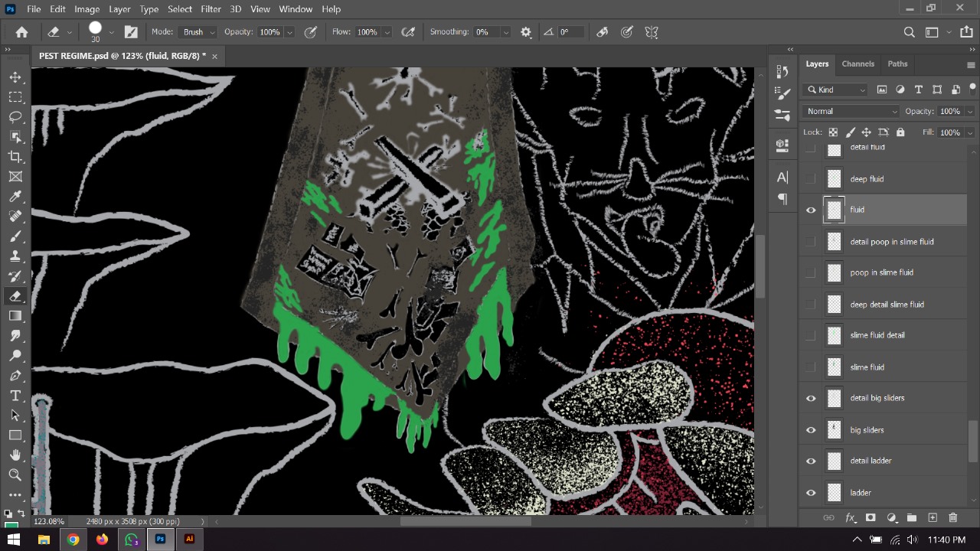Open the Layers panel menu
This screenshot has height=551, width=980.
[x=971, y=66]
